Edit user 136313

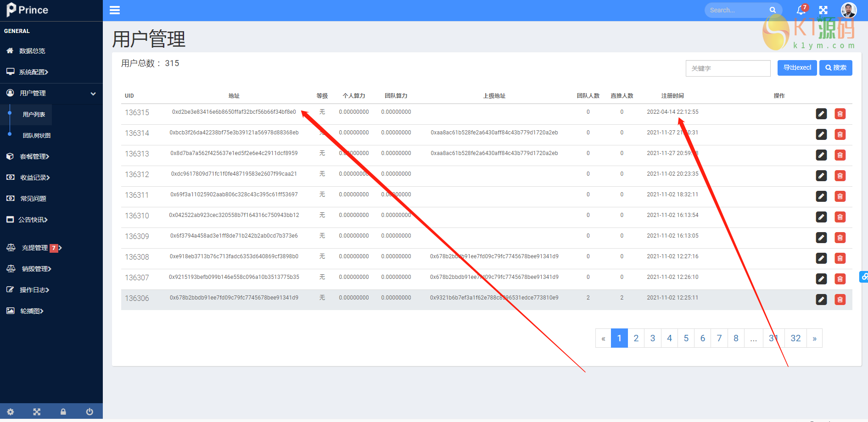(821, 155)
